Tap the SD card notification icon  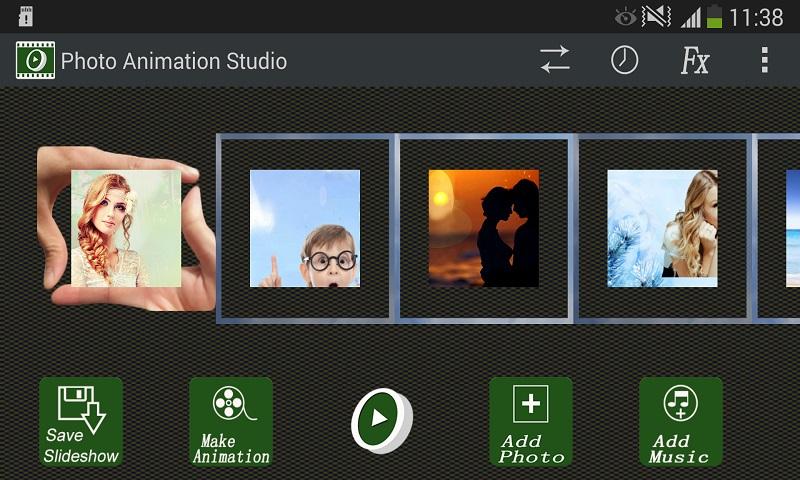25,16
